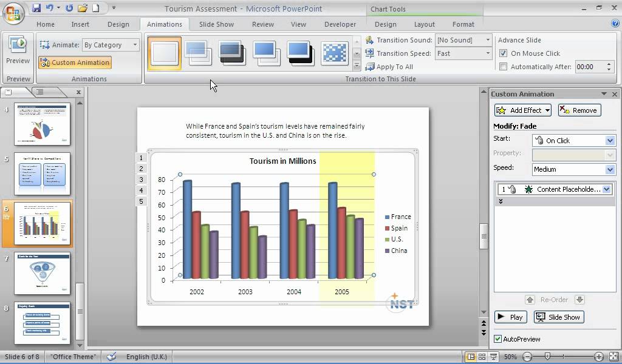Open the Animate By Category dropdown
This screenshot has height=364, width=622.
[x=135, y=45]
